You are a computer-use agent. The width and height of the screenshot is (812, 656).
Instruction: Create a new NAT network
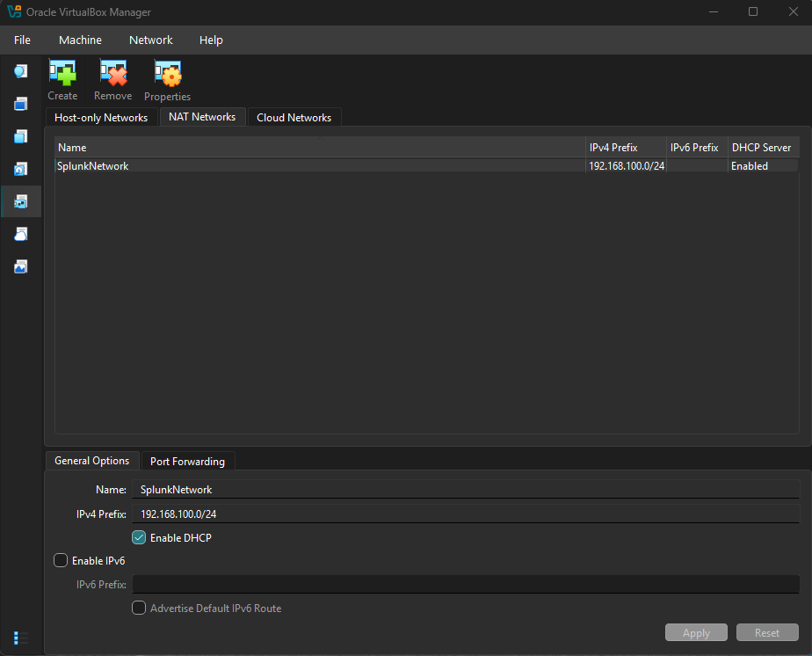click(62, 80)
